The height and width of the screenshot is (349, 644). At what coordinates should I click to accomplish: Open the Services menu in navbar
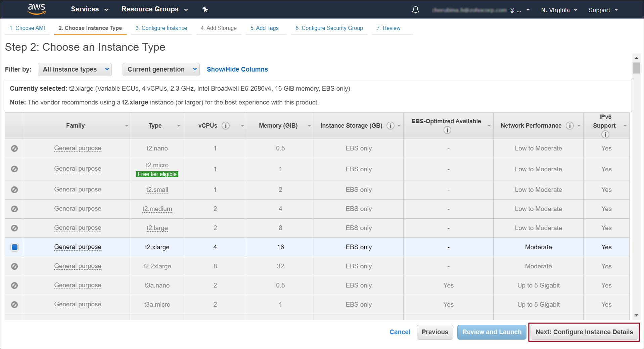tap(89, 9)
